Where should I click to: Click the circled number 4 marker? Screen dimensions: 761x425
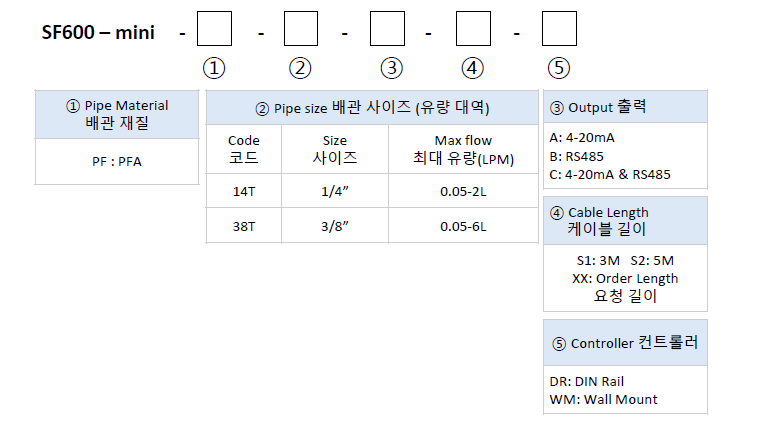tap(473, 68)
